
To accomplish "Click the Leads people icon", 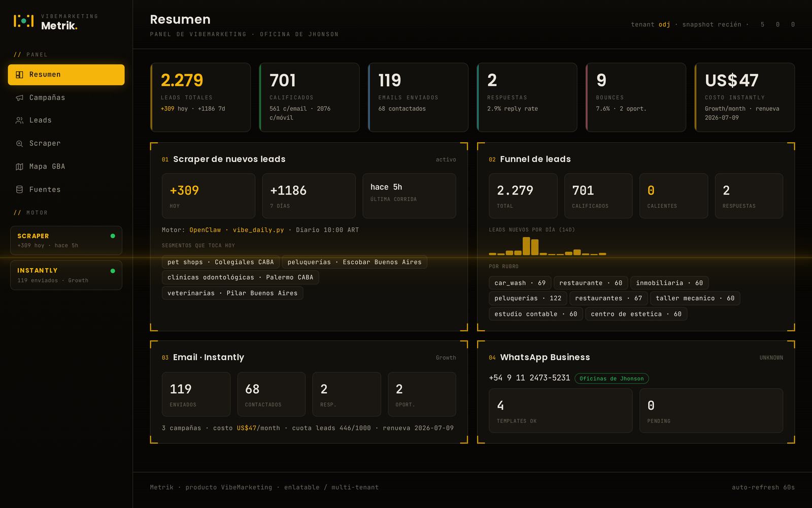I will coord(19,120).
